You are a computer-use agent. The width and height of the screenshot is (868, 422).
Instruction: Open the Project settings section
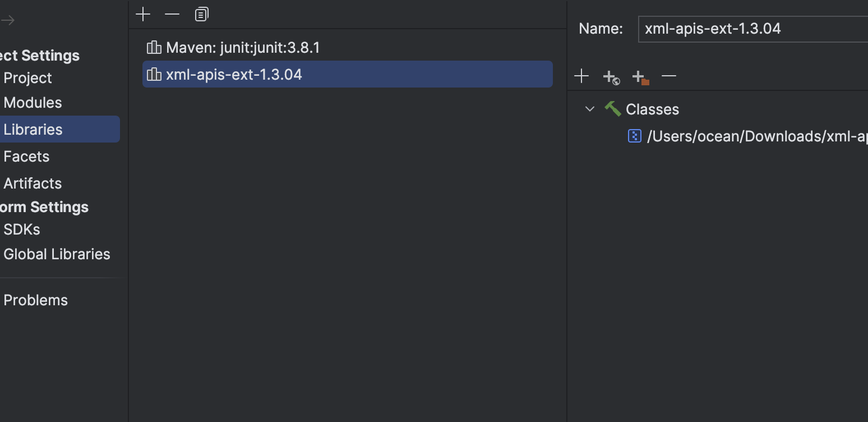[27, 78]
